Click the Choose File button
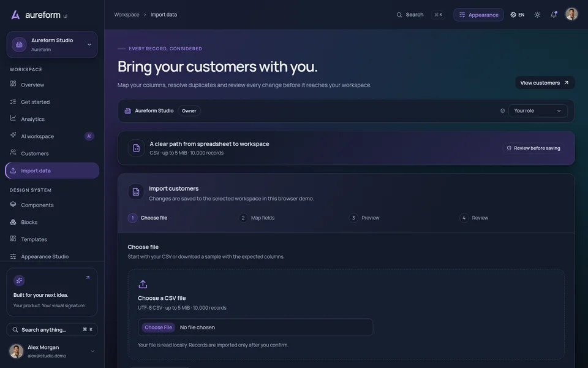This screenshot has width=588, height=368. [158, 328]
